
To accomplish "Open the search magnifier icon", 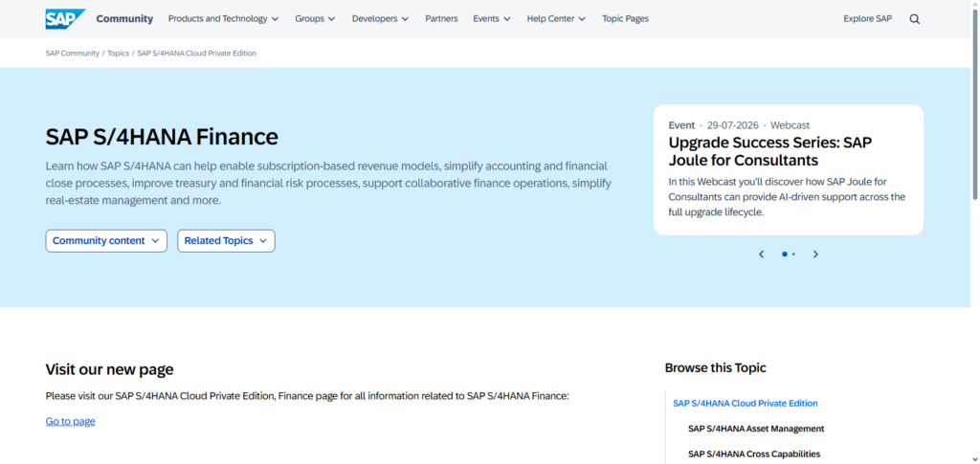I will pos(914,19).
